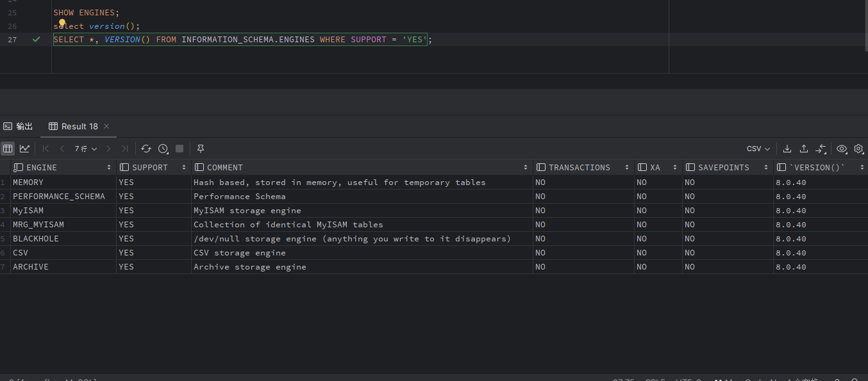Click the SUPPORT cell for the BLACKHOLE row
This screenshot has width=868, height=381.
coord(154,239)
